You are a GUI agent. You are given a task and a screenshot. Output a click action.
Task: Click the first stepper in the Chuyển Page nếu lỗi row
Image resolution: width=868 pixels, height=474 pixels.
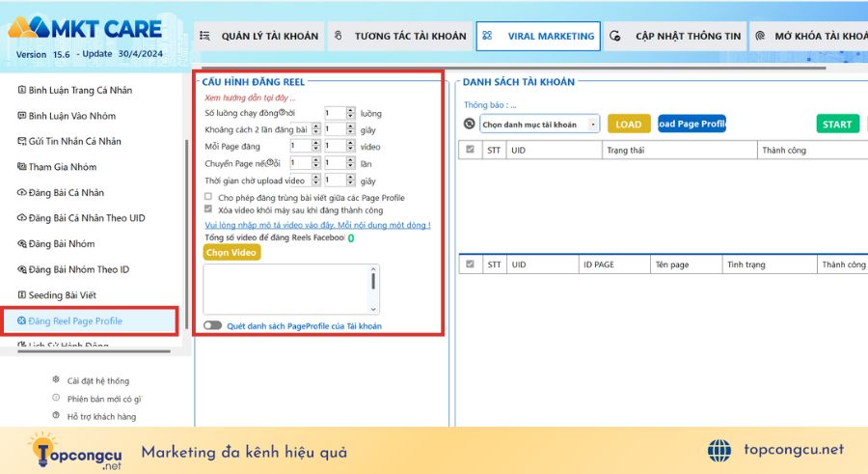[x=315, y=163]
